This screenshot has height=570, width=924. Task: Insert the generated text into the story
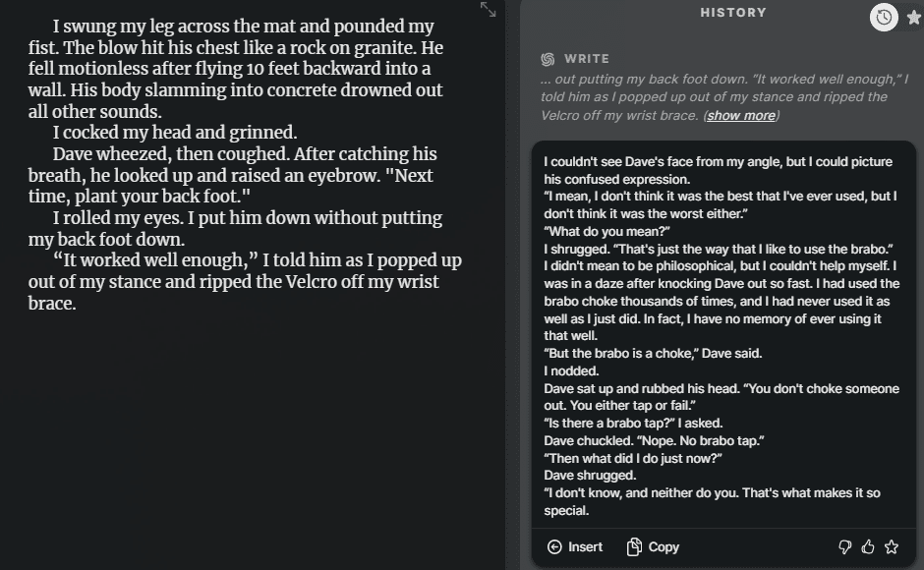(575, 547)
